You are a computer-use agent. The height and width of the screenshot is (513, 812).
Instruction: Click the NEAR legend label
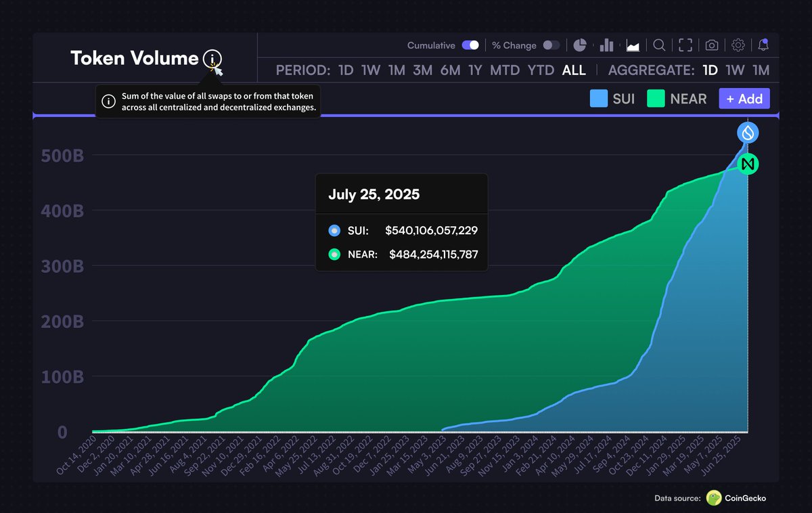(x=688, y=99)
